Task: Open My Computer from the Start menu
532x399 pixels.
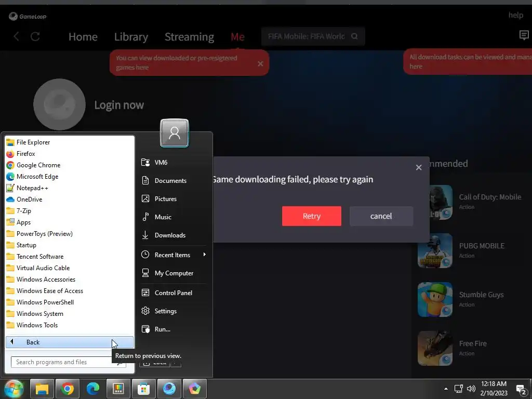Action: pos(173,273)
